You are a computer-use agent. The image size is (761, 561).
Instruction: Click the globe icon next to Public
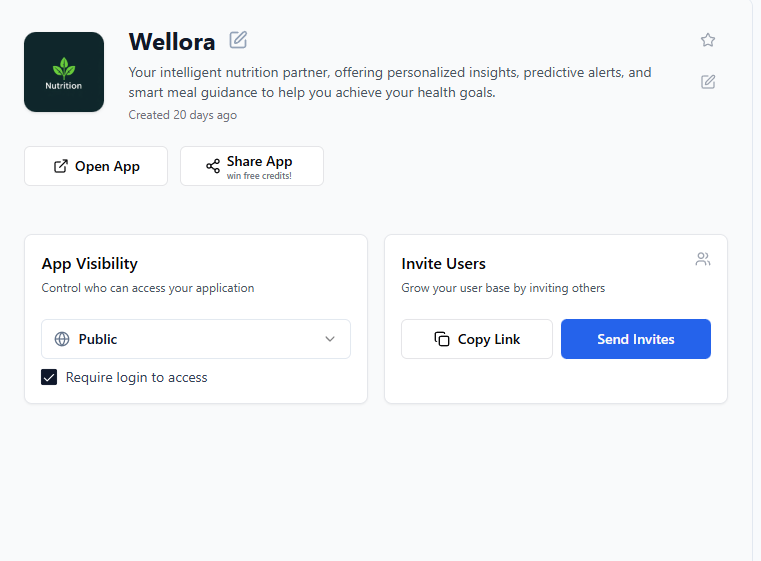62,339
